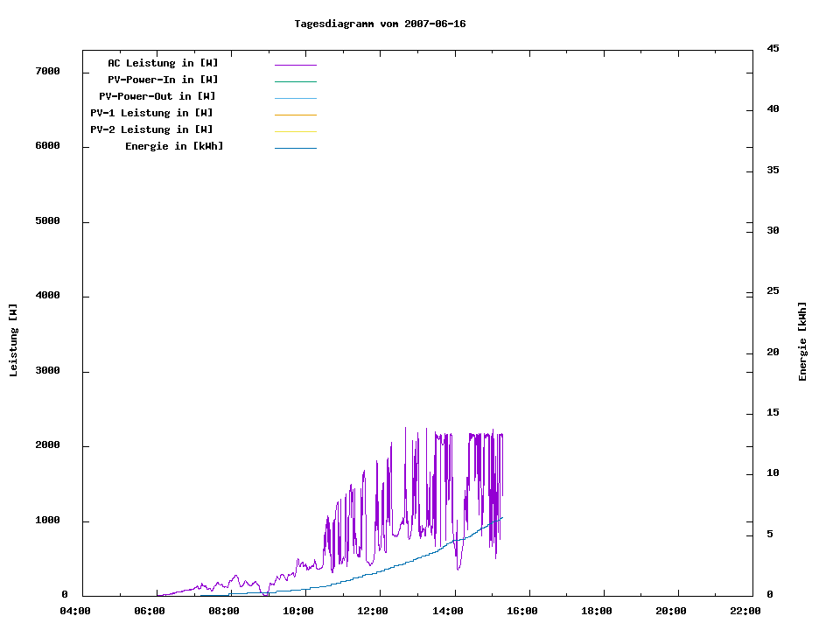The height and width of the screenshot is (630, 840).
Task: Click the yellow line sample for PV-2 Leistung
Action: (295, 131)
